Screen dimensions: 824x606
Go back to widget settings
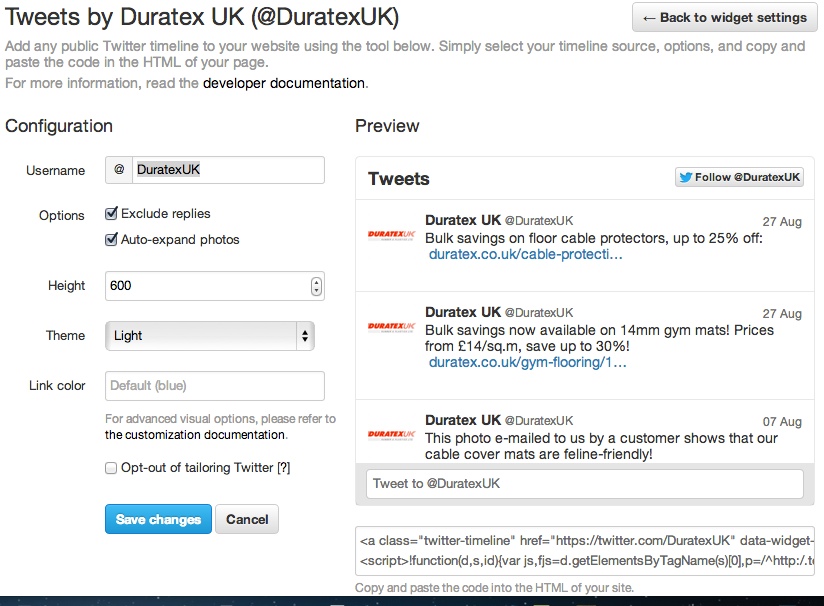point(725,17)
